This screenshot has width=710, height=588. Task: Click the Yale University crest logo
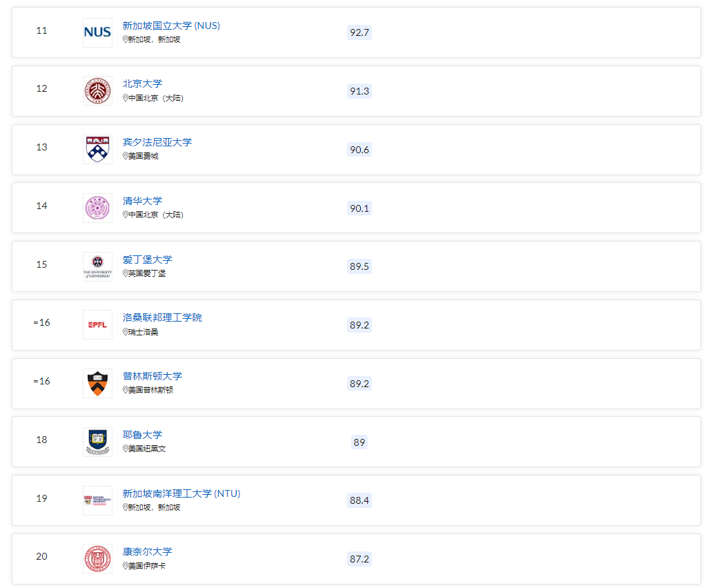pos(97,442)
